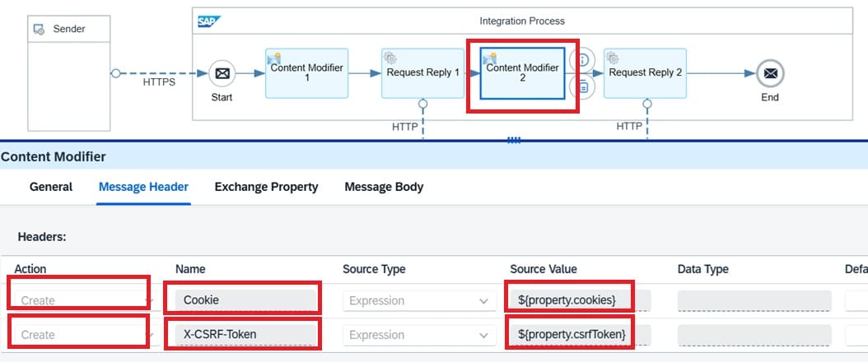868x362 pixels.
Task: Switch to the General tab
Action: [x=51, y=187]
